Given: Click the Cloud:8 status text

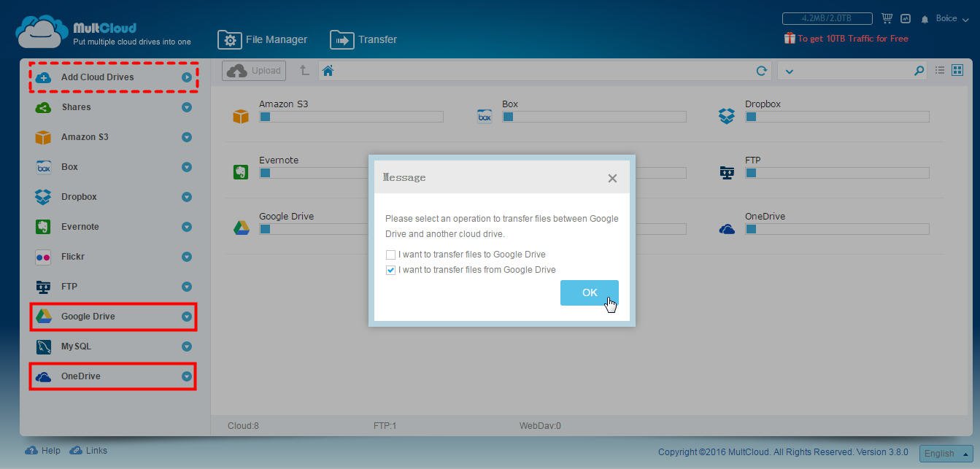Looking at the screenshot, I should 243,425.
